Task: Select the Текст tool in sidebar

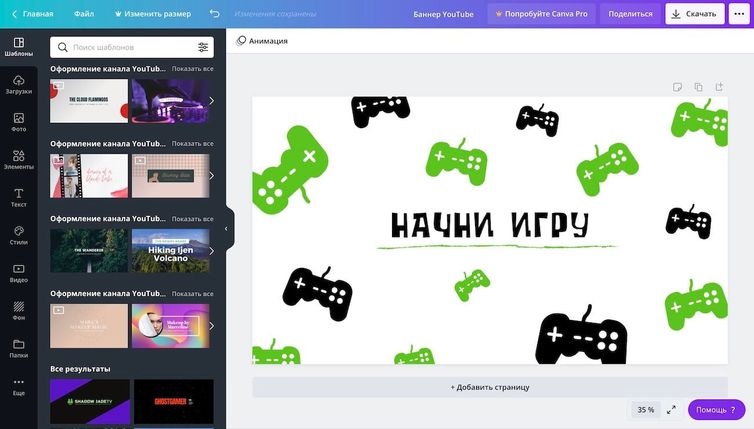Action: click(x=18, y=197)
